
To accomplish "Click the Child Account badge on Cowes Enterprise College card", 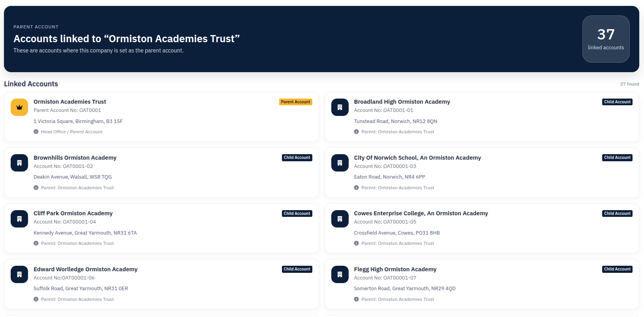I will pyautogui.click(x=618, y=213).
